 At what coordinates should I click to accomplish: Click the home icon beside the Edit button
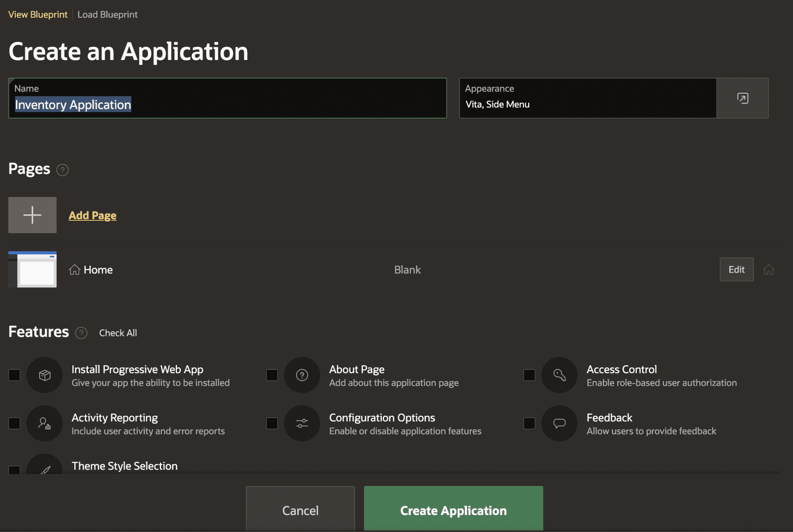(769, 269)
